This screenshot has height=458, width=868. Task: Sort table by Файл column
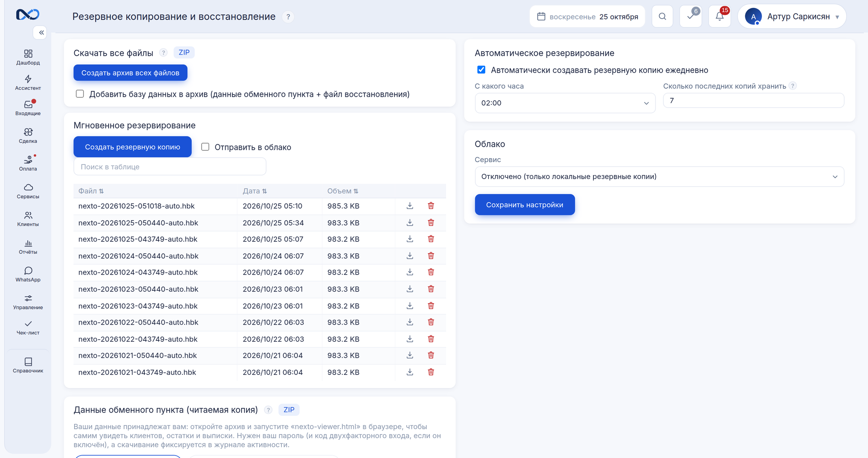pos(91,191)
